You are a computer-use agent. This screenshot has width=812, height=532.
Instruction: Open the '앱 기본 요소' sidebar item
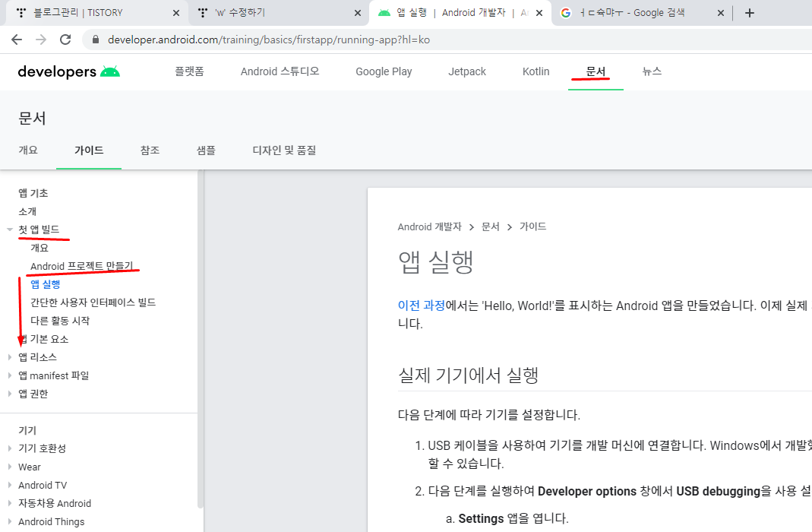[43, 339]
